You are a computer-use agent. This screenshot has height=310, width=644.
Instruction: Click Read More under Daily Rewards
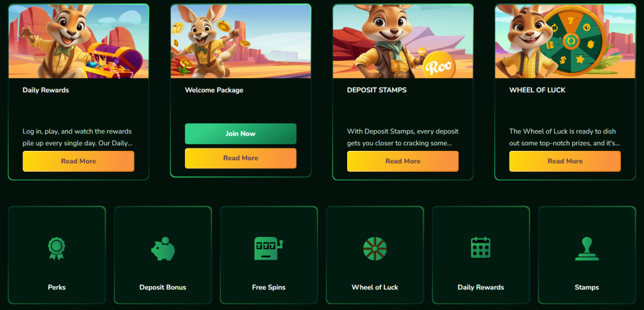(79, 161)
